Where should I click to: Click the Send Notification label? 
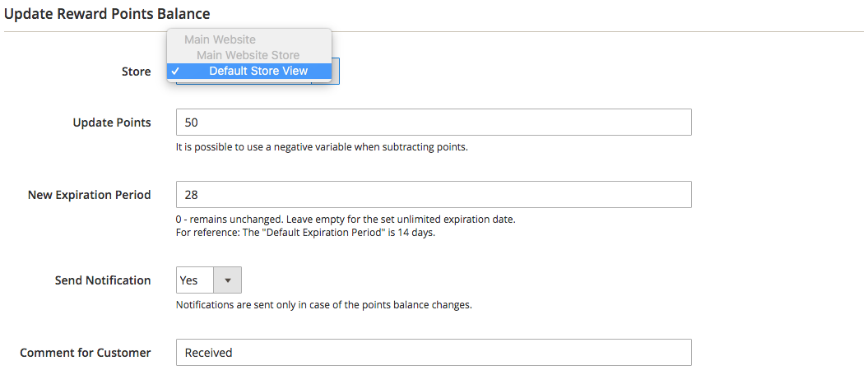click(x=103, y=280)
